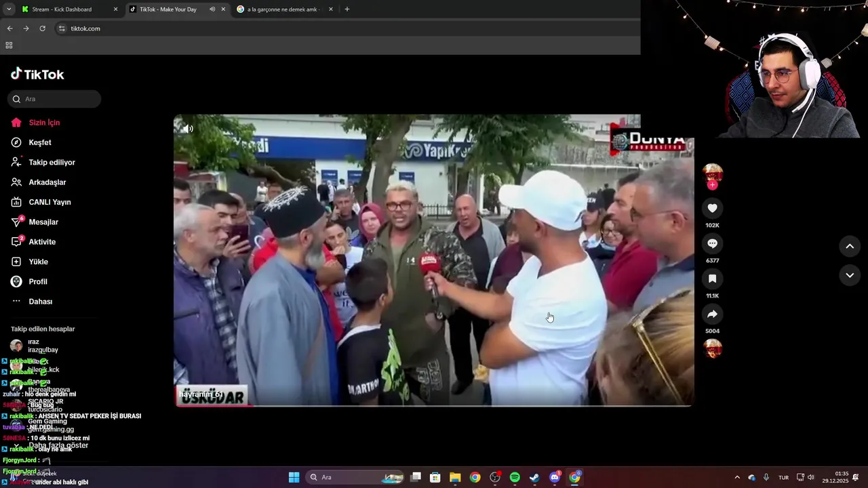
Task: Bookmark the video to favorites
Action: click(712, 279)
